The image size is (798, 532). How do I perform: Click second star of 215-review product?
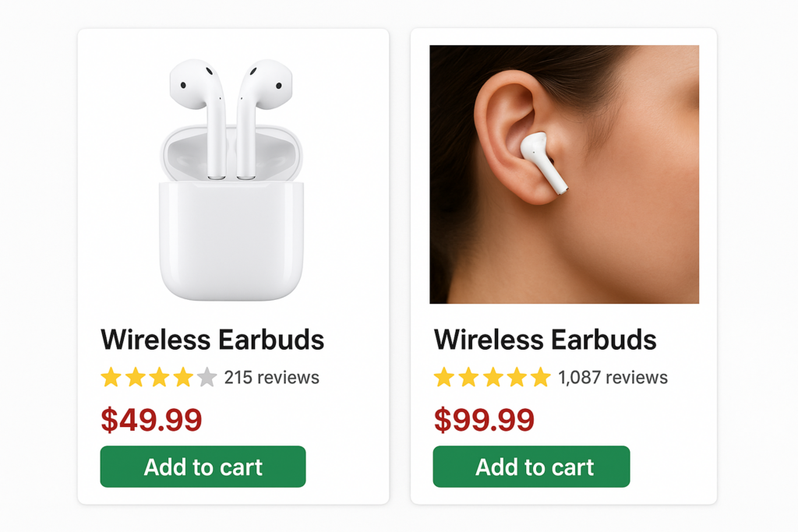[x=136, y=377]
